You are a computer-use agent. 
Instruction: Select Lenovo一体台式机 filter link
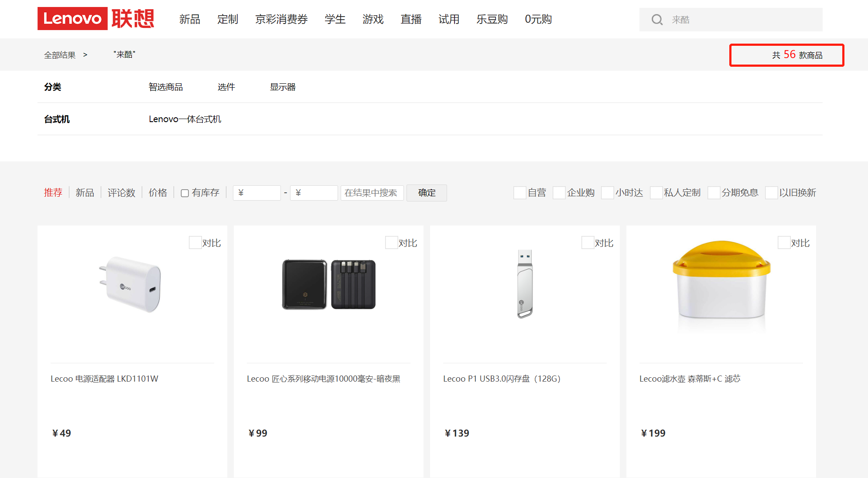tap(185, 119)
